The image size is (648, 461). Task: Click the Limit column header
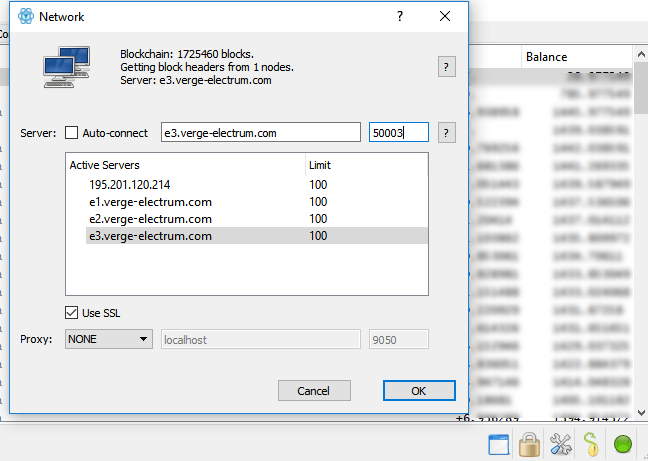367,165
